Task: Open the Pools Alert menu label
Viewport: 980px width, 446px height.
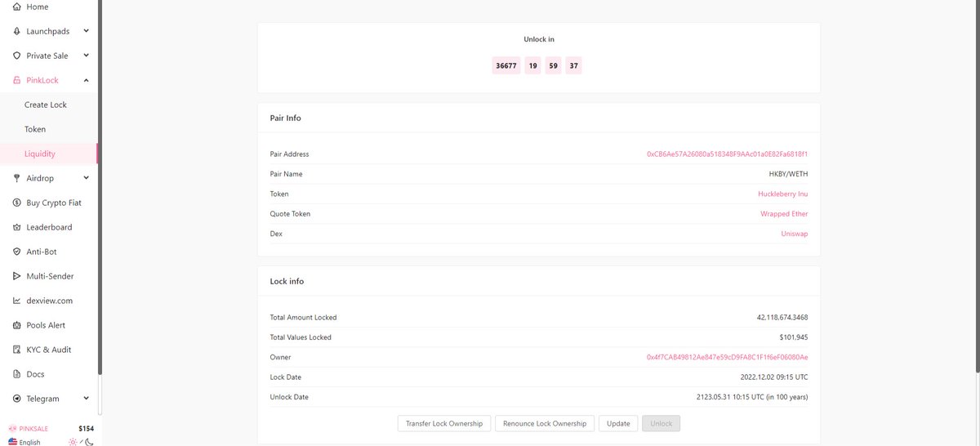Action: tap(46, 325)
